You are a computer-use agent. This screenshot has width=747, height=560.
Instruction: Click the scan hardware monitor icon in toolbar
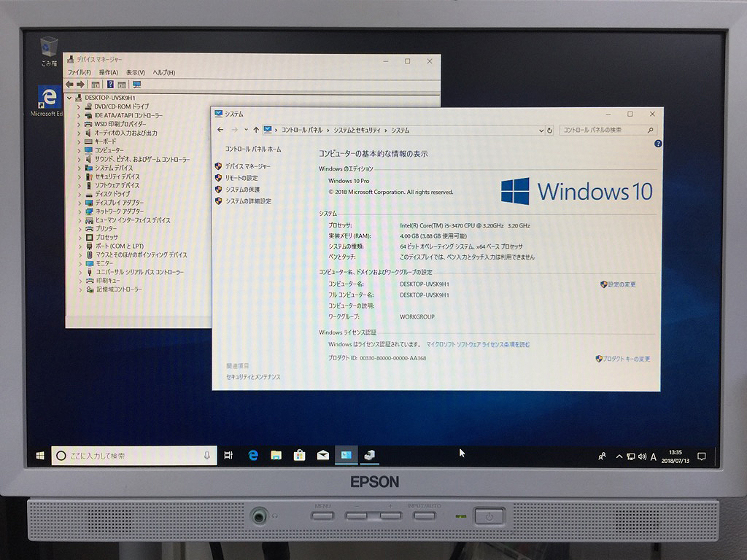pos(136,85)
